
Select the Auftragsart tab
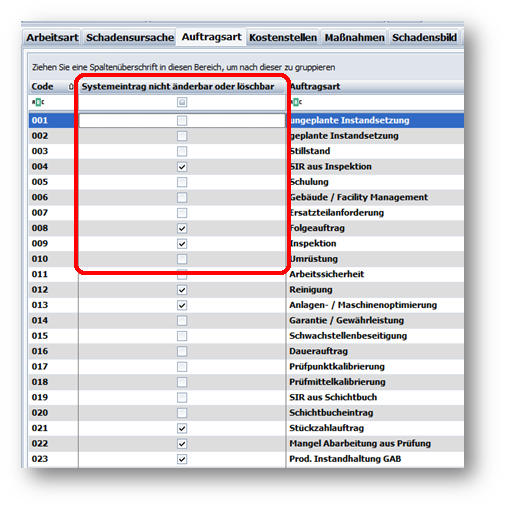[x=212, y=37]
